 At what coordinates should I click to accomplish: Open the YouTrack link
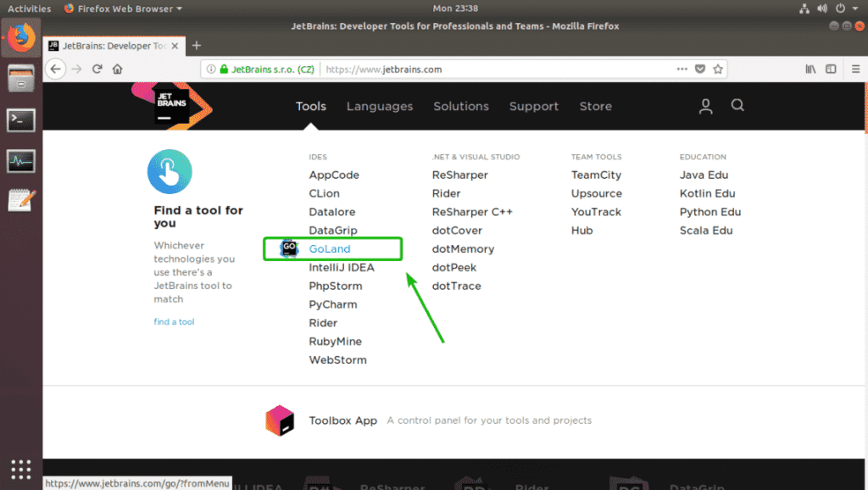click(x=596, y=211)
